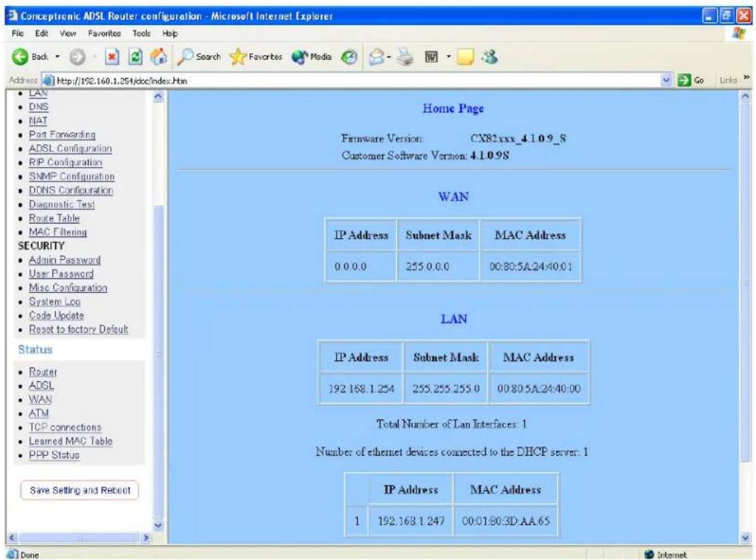
Task: Open the View menu
Action: (68, 33)
